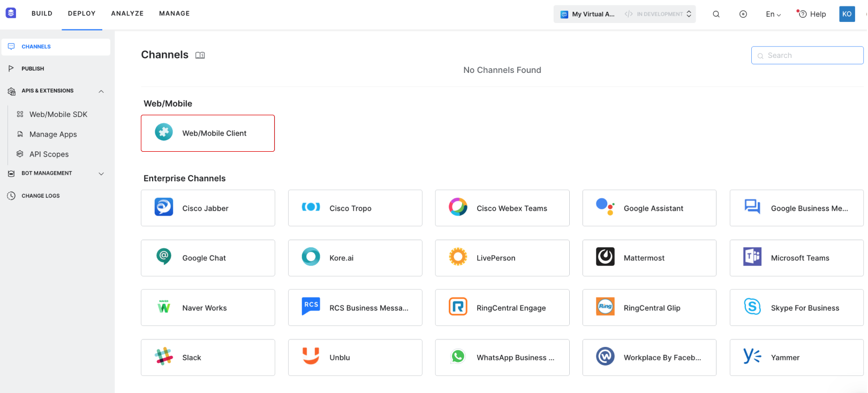Select the Cisco Jabber label
This screenshot has height=393, width=868.
[205, 208]
